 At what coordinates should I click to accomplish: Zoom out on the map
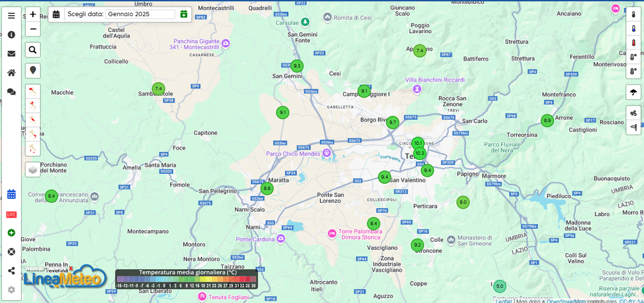pyautogui.click(x=33, y=29)
